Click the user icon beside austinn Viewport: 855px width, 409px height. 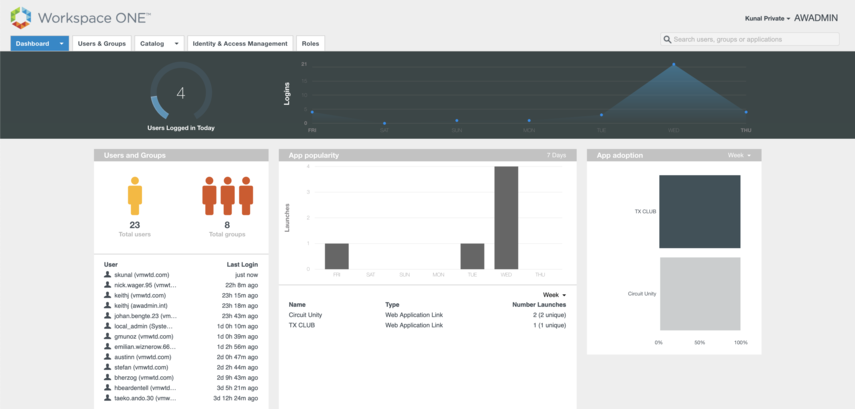pos(108,356)
